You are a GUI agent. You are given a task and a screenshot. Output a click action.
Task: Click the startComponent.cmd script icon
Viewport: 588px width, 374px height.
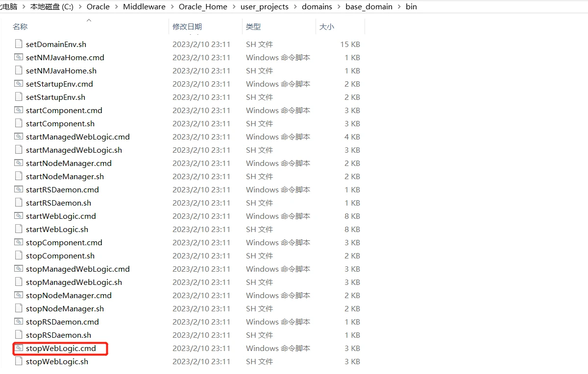(x=19, y=110)
